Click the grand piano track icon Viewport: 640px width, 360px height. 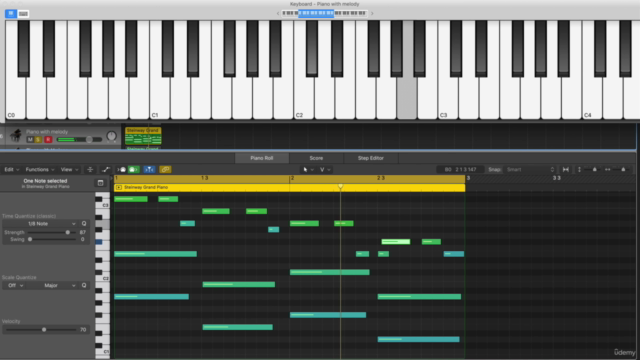16,135
